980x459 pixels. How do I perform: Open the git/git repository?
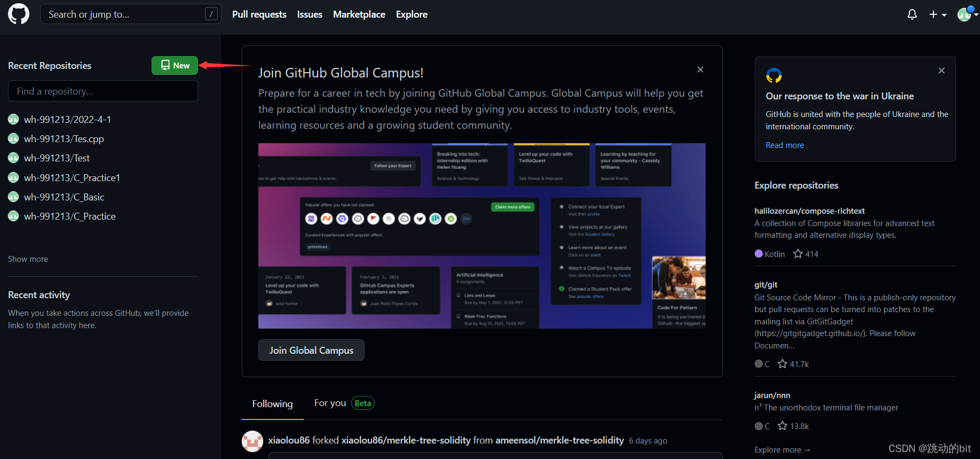coord(766,285)
